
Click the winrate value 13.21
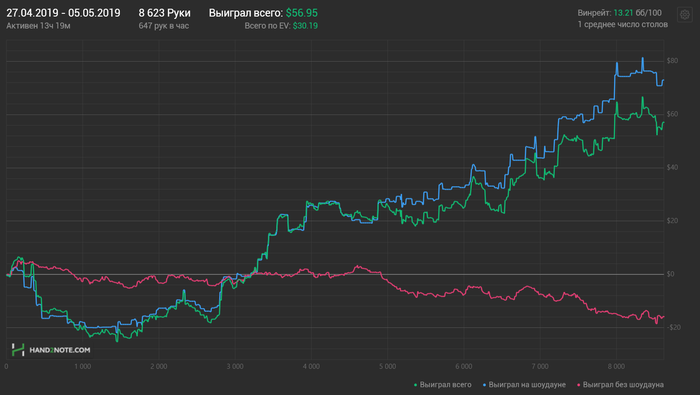(623, 13)
